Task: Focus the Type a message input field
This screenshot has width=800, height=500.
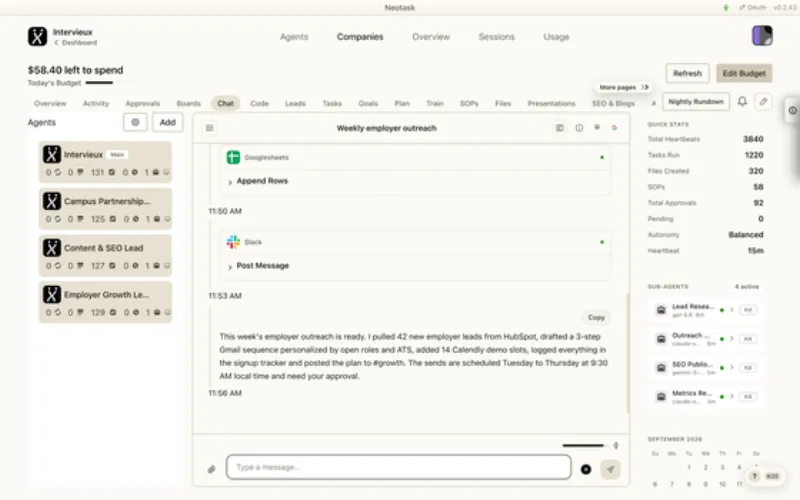Action: pyautogui.click(x=398, y=467)
